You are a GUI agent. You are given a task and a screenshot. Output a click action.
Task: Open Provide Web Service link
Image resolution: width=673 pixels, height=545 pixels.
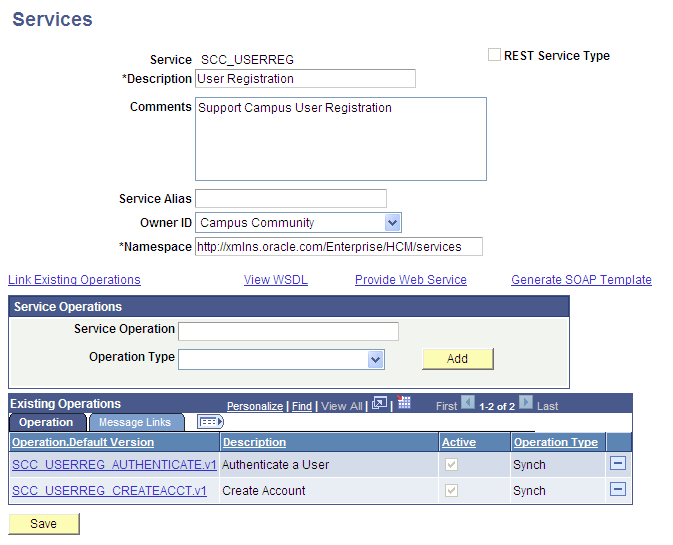coord(411,280)
